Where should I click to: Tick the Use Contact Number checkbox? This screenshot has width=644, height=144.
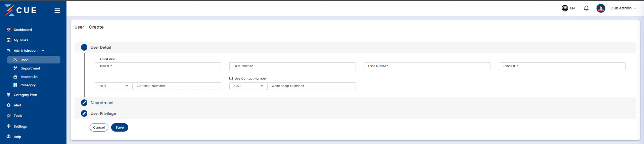231,78
